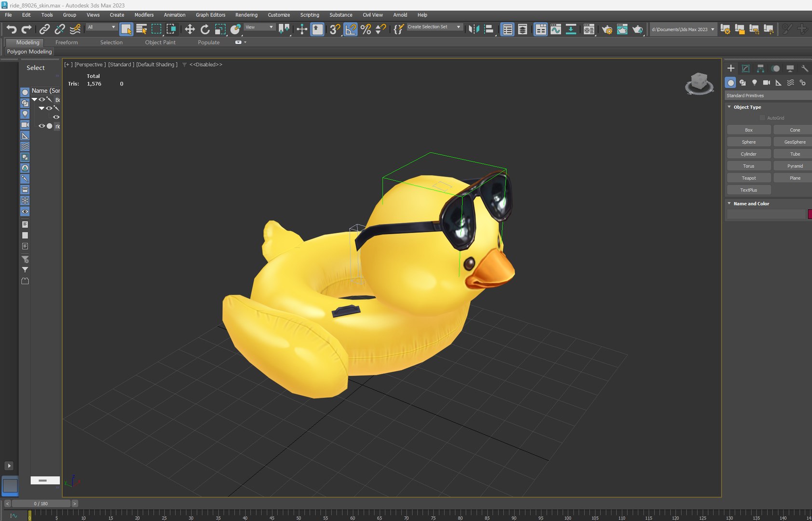812x521 pixels.
Task: Toggle Display Bones filter in Scene Explorer
Action: pyautogui.click(x=25, y=179)
